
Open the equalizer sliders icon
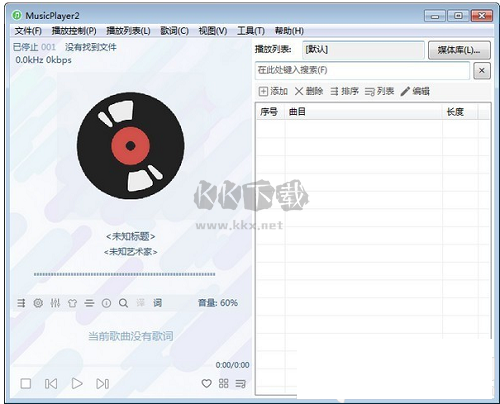point(55,303)
